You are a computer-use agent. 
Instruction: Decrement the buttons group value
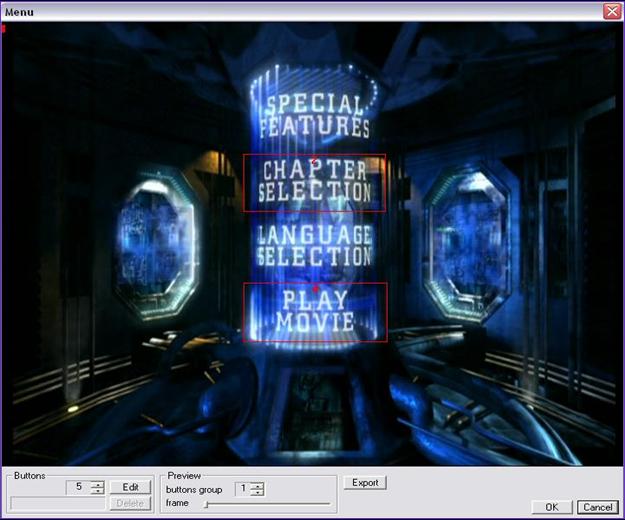coord(258,493)
